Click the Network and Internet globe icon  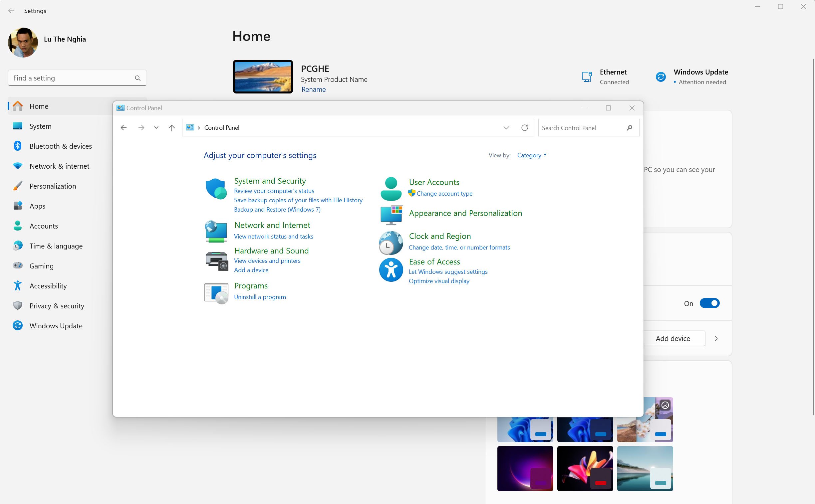coord(216,231)
